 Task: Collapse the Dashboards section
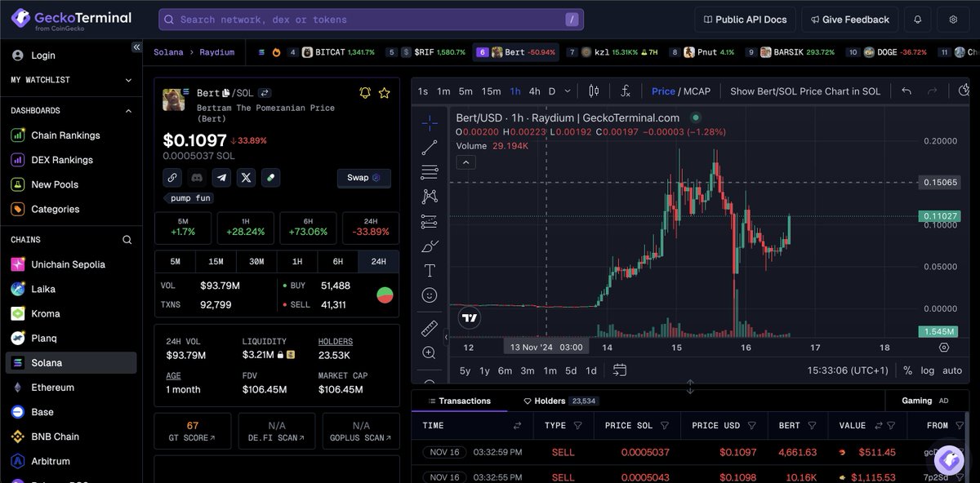click(128, 110)
